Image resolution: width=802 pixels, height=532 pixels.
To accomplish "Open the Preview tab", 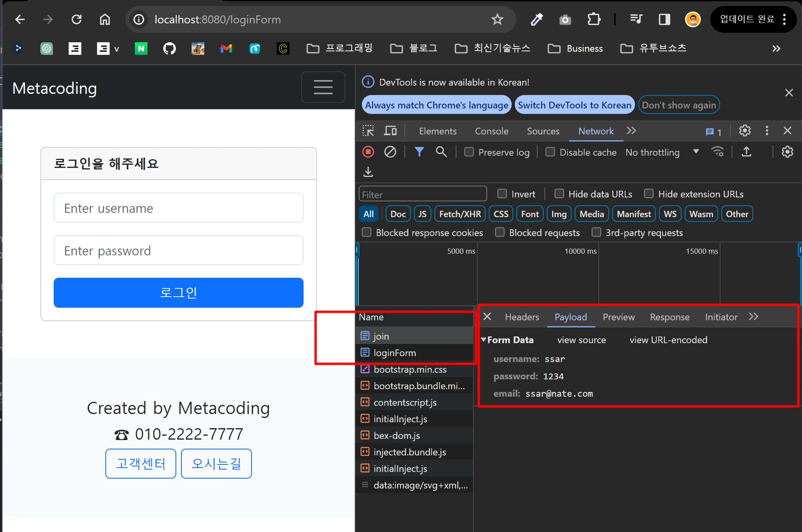I will pyautogui.click(x=618, y=317).
